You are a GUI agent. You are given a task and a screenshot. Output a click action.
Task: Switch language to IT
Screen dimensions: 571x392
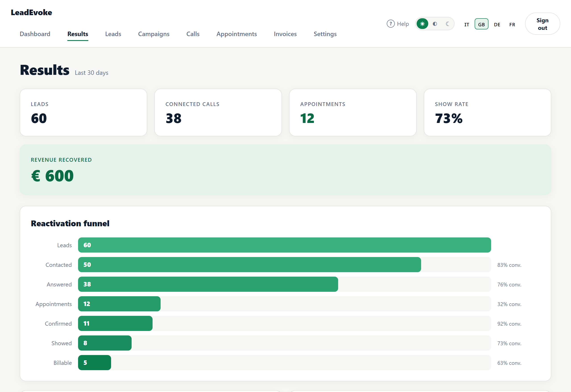(x=466, y=24)
